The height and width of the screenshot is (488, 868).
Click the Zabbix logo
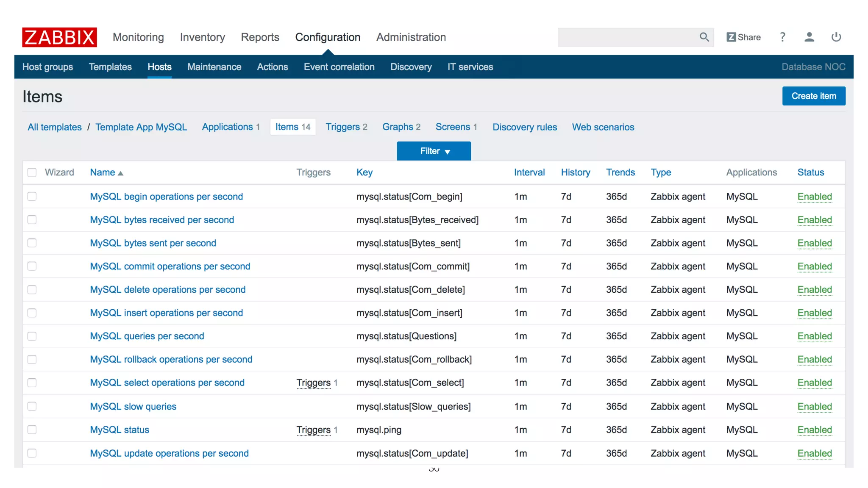click(59, 37)
